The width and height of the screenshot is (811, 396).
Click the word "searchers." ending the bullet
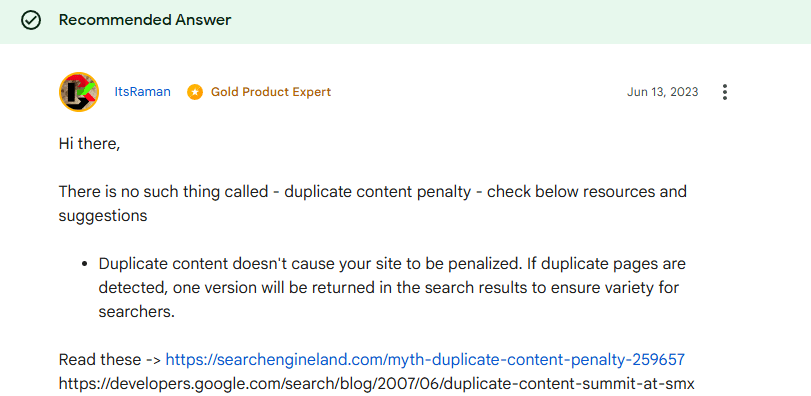pos(137,312)
